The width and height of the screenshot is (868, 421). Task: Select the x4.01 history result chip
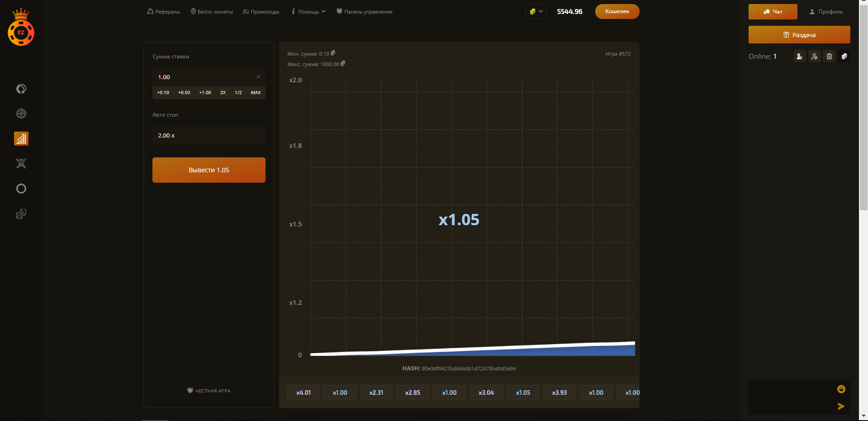tap(304, 393)
